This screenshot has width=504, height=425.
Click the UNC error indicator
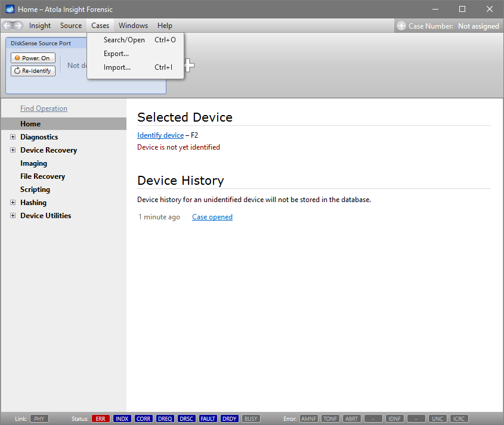click(437, 418)
